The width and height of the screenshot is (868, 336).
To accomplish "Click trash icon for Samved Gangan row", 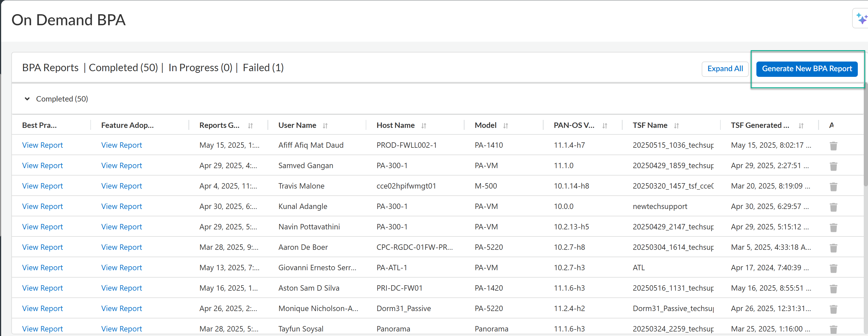I will coord(833,166).
